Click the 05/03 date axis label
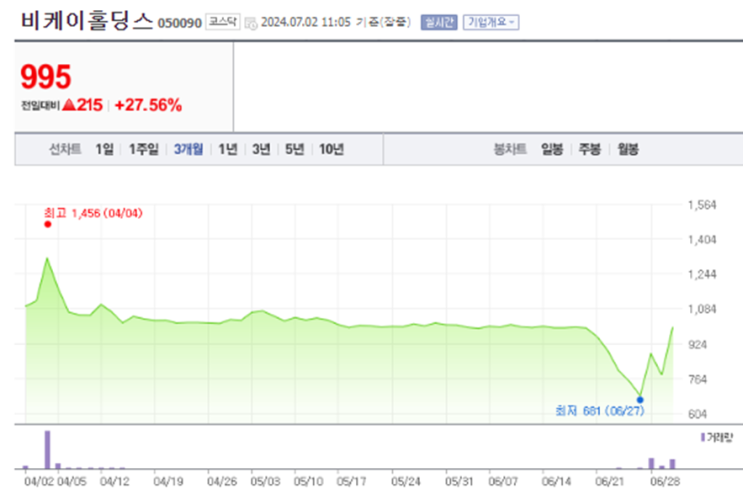Image resolution: width=743 pixels, height=500 pixels. 265,482
